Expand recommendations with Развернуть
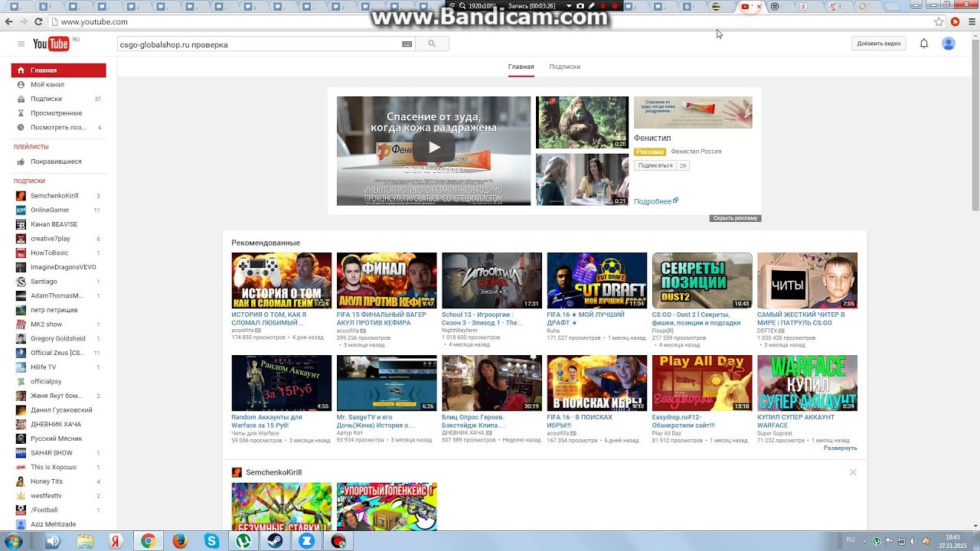The image size is (980, 551). pyautogui.click(x=840, y=448)
